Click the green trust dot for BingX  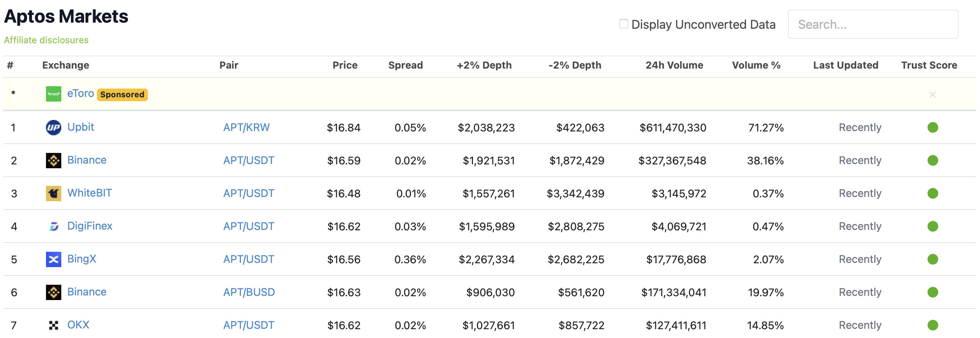tap(932, 259)
